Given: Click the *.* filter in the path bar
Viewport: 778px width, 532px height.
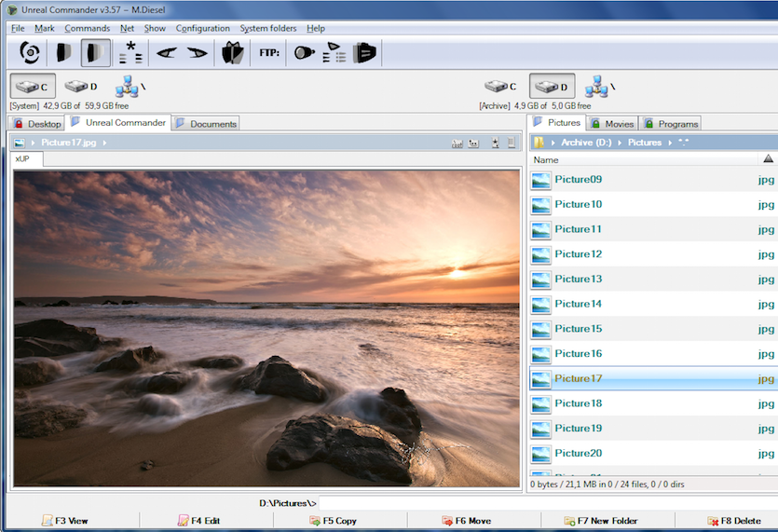Looking at the screenshot, I should (683, 143).
